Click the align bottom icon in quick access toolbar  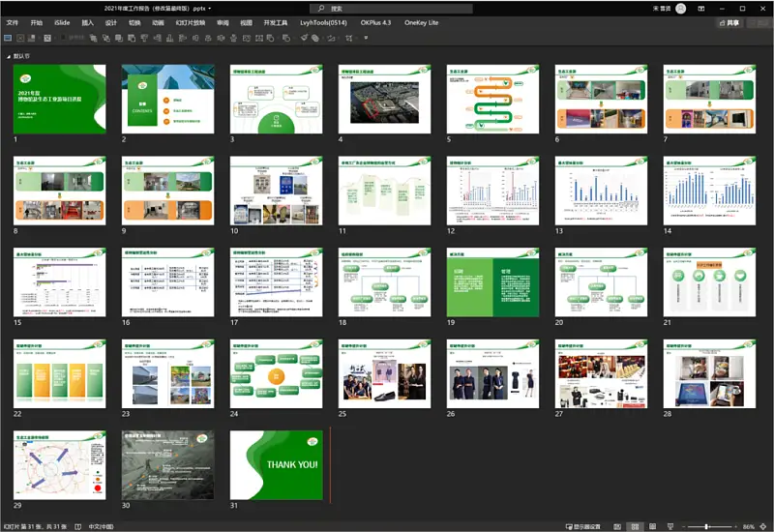click(x=170, y=38)
